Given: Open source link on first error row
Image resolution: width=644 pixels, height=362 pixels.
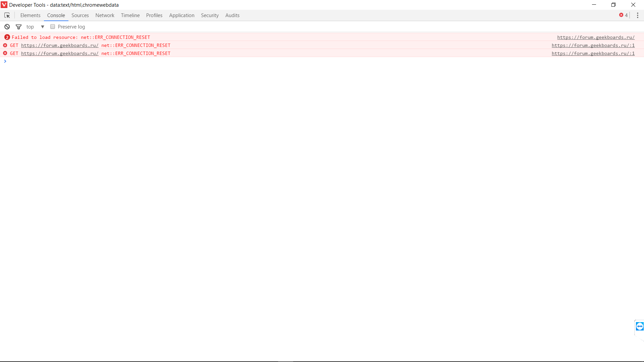Looking at the screenshot, I should pos(596,37).
